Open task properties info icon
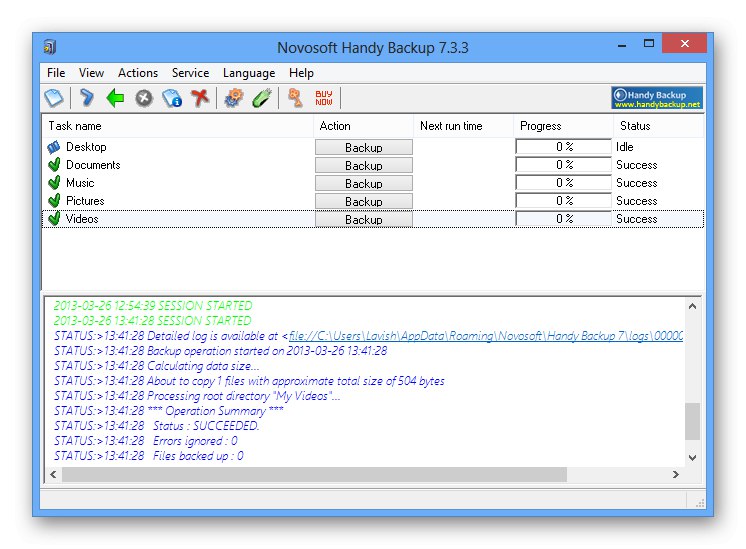Viewport: 746px width, 549px height. (172, 98)
